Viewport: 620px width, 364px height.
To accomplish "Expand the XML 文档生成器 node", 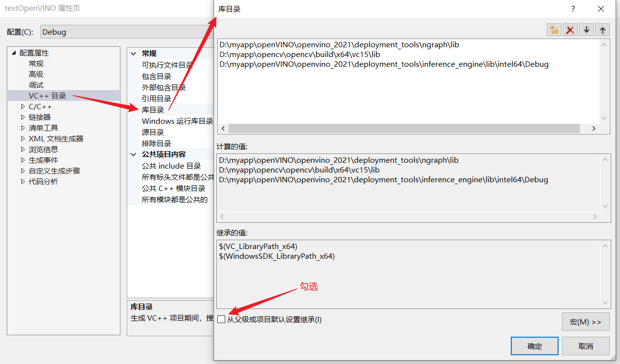I will (x=23, y=138).
